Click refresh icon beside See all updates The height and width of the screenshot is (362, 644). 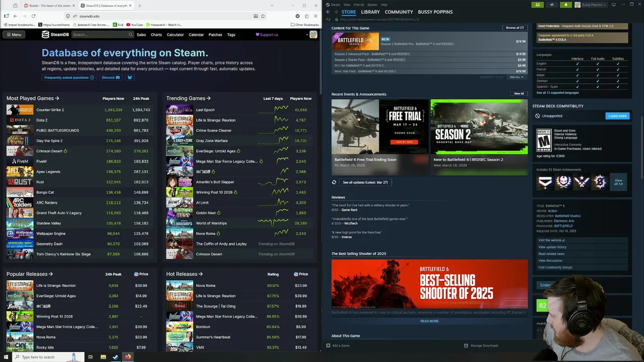point(334,182)
